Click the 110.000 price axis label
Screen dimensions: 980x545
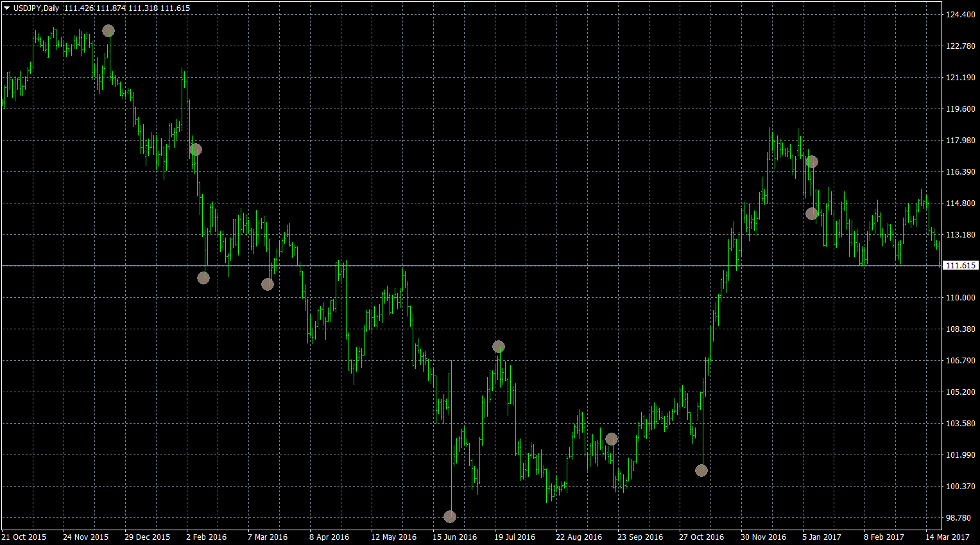pyautogui.click(x=961, y=298)
